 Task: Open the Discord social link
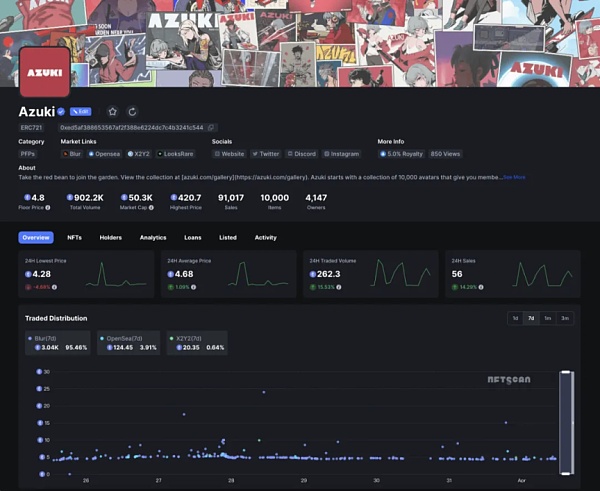click(302, 154)
